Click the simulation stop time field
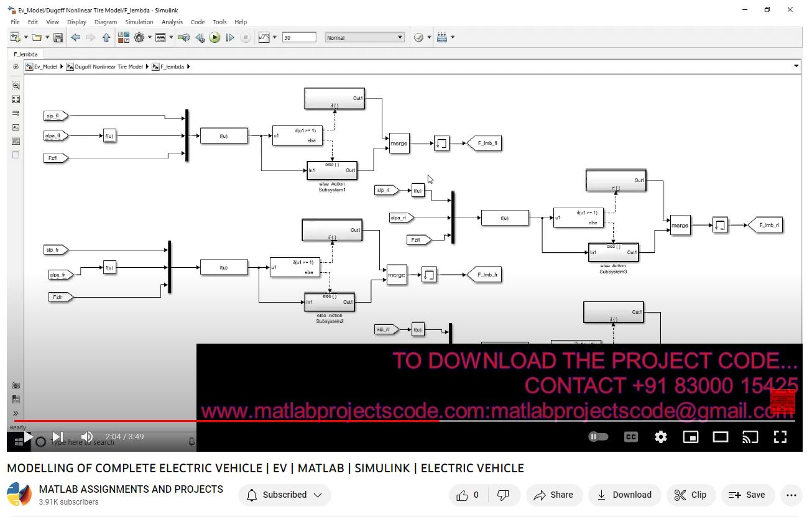This screenshot has width=812, height=517. click(x=299, y=38)
